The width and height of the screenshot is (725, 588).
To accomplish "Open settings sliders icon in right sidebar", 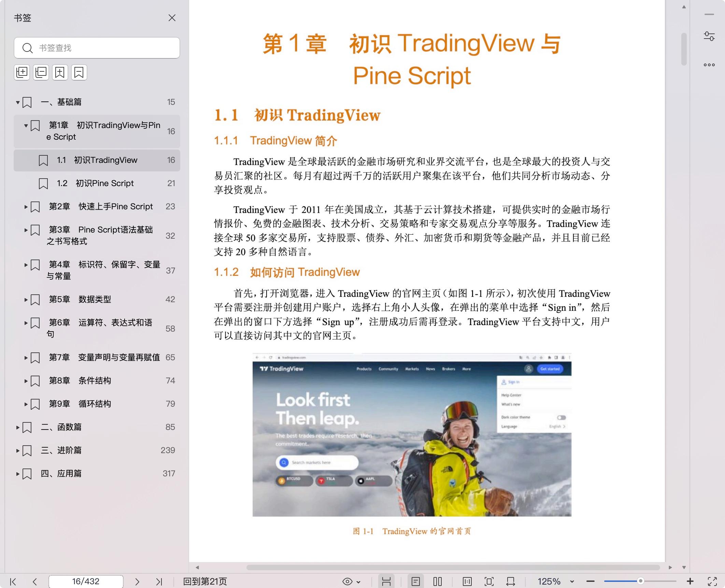I will 709,36.
